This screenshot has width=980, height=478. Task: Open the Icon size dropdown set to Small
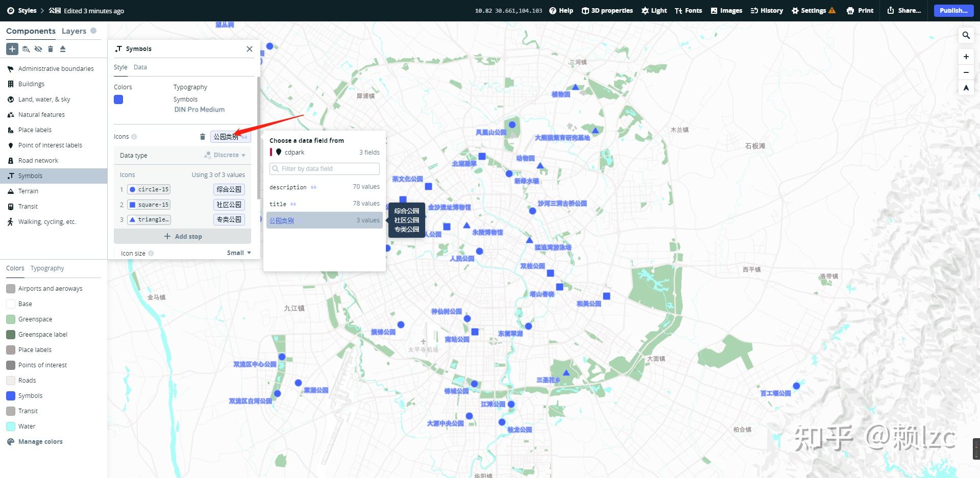click(239, 252)
